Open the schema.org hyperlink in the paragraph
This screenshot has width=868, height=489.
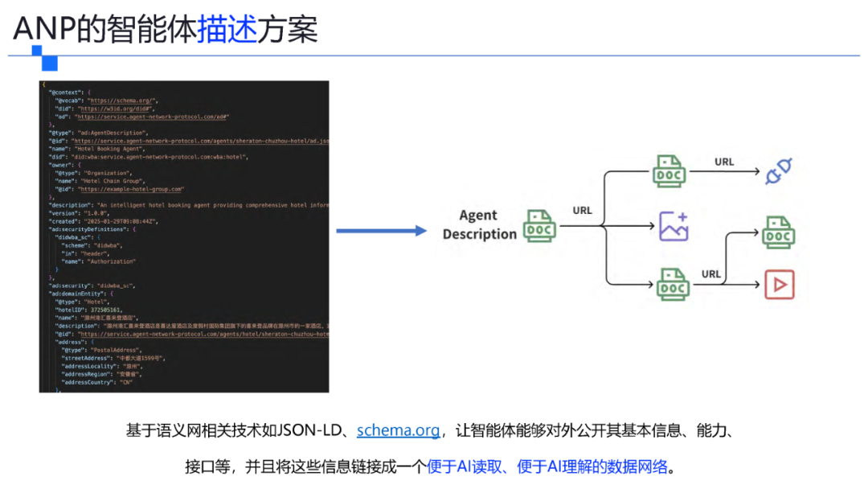tap(398, 430)
